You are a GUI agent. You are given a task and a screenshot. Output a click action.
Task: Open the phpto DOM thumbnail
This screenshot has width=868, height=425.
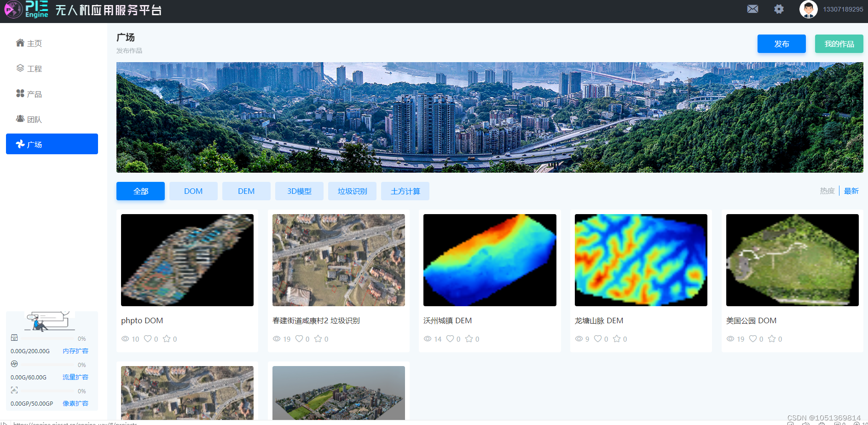coord(187,260)
